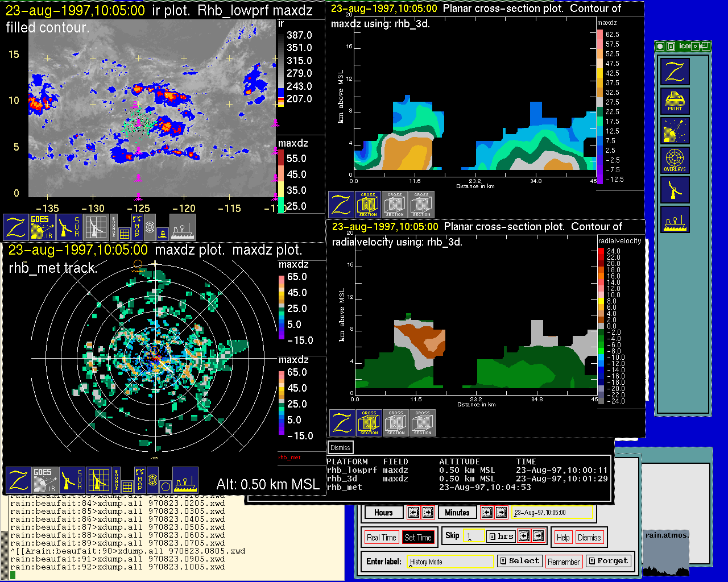This screenshot has width=728, height=582.
Task: Click the PRINT icon in the icon bar
Action: coord(675,101)
